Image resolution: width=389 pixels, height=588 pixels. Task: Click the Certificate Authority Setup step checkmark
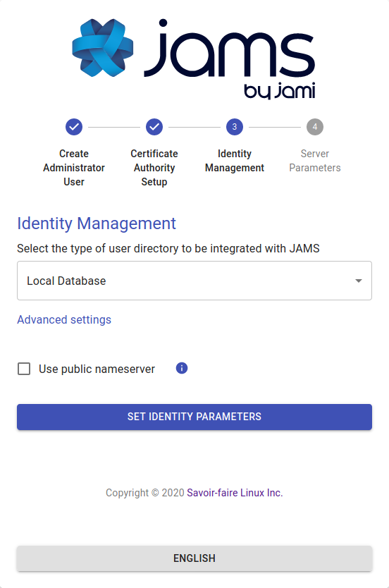tap(154, 127)
